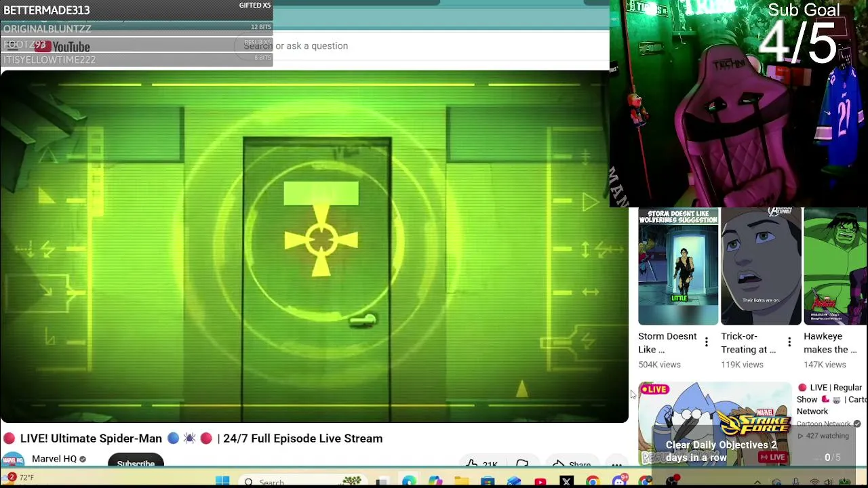
Task: Click the "427 watching" viewer count
Action: pos(825,436)
